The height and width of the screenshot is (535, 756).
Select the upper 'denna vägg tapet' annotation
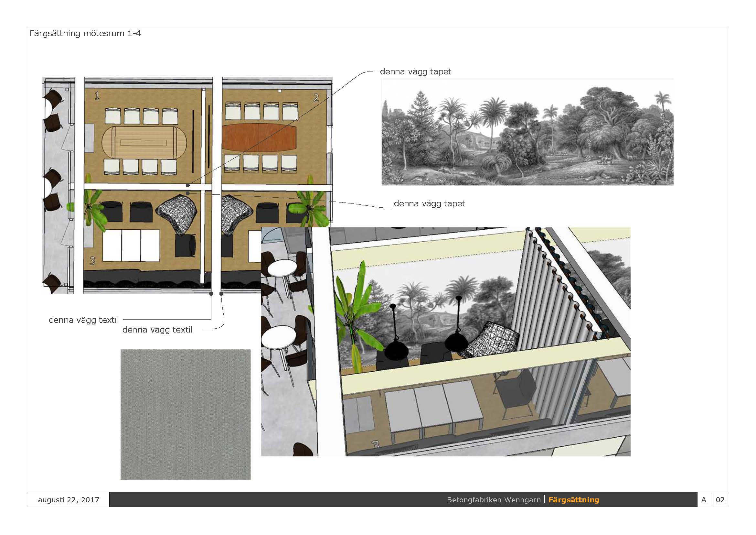[x=416, y=71]
